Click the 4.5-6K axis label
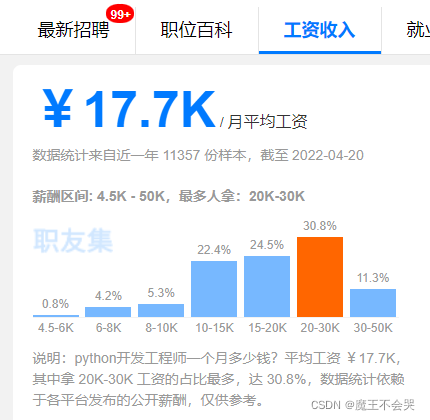 click(56, 328)
